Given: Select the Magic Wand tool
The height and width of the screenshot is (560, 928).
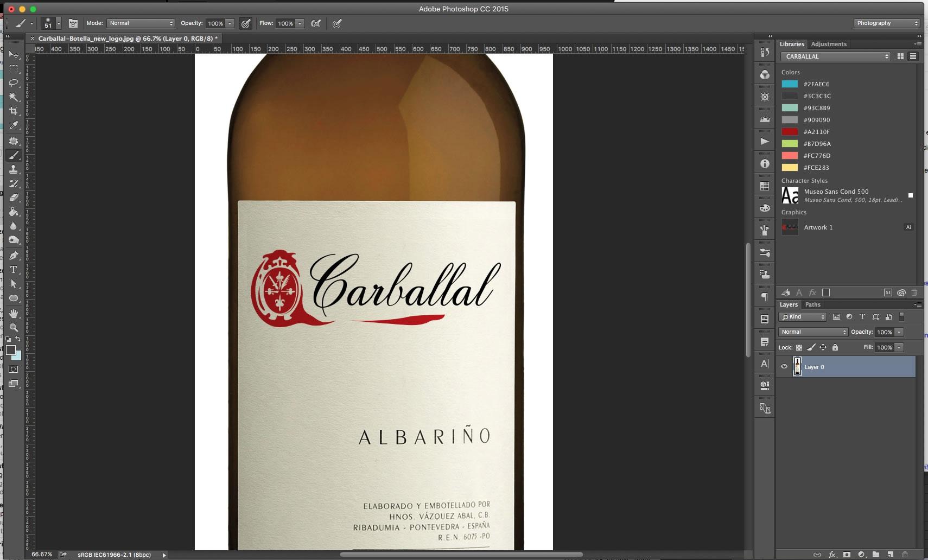Looking at the screenshot, I should point(14,97).
